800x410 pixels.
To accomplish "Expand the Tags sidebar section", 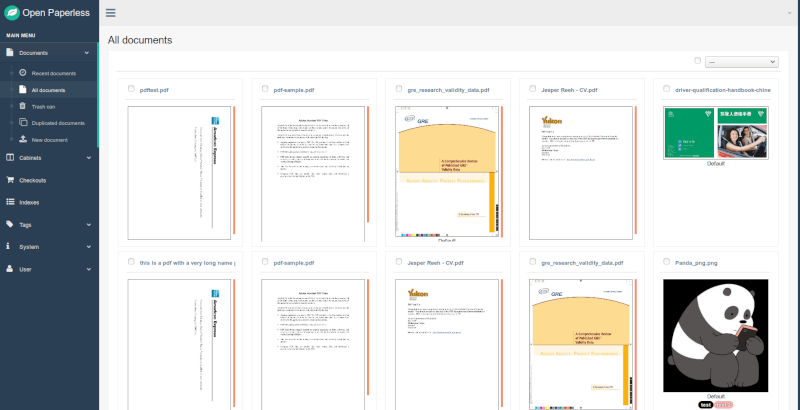I will [x=48, y=224].
